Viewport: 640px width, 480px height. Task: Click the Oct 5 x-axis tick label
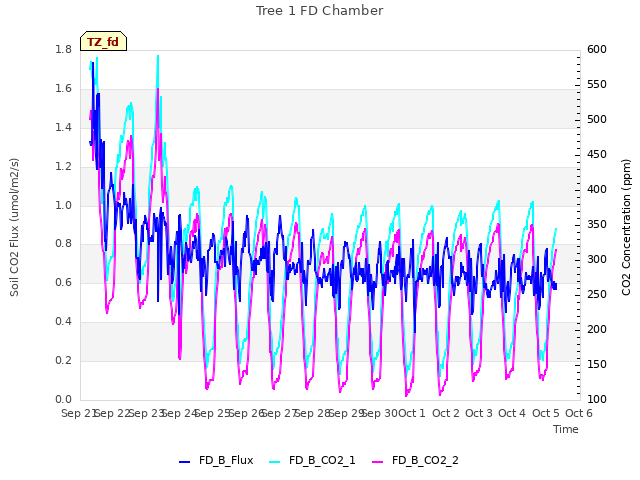(546, 413)
